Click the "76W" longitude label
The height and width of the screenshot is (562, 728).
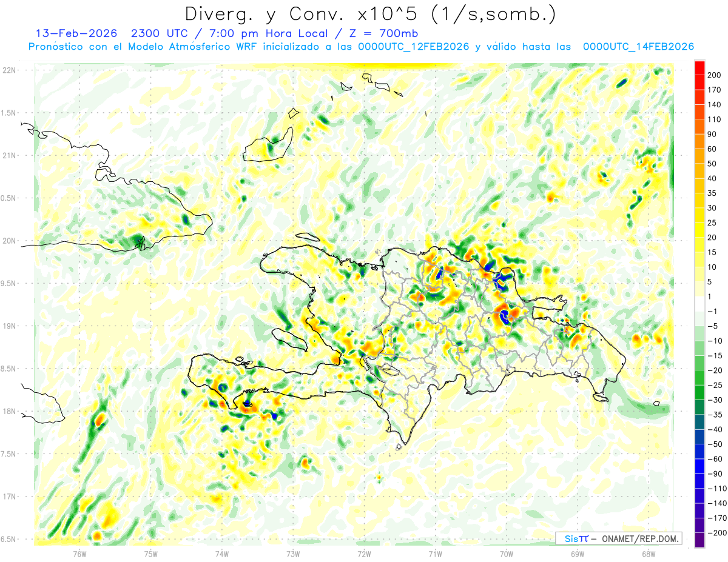[x=79, y=553]
